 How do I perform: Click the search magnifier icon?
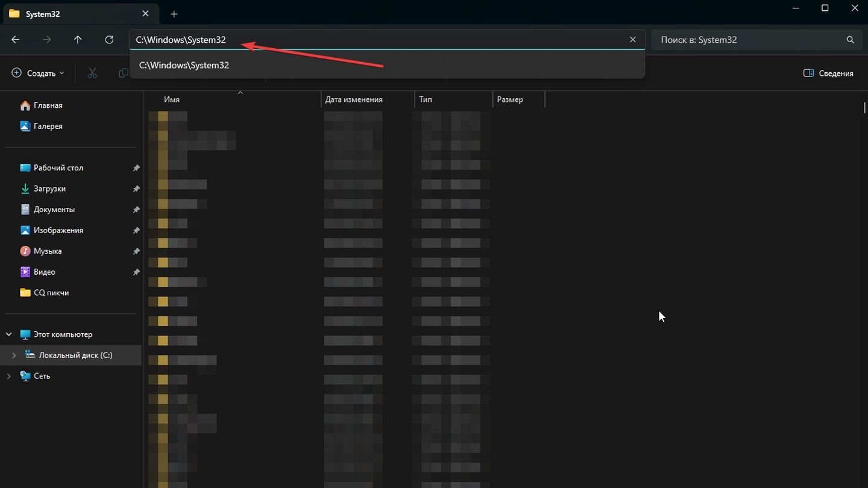click(850, 40)
